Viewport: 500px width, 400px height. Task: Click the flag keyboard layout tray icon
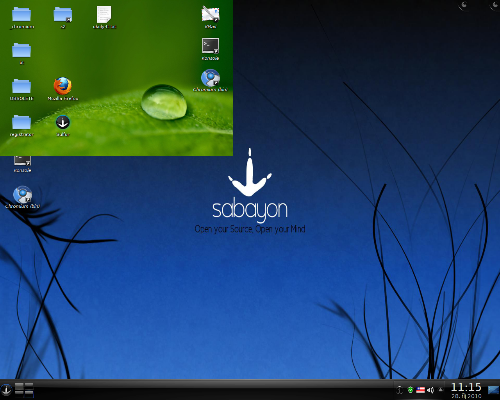pos(421,390)
